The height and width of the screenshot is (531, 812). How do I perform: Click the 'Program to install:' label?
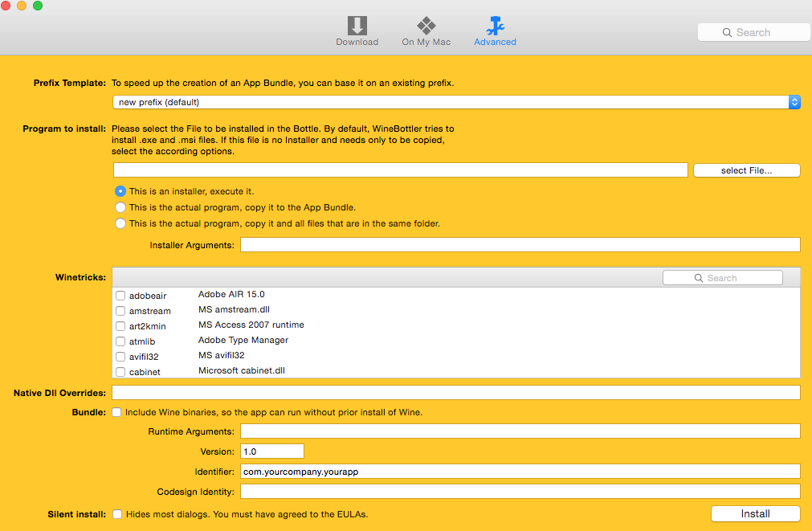64,129
